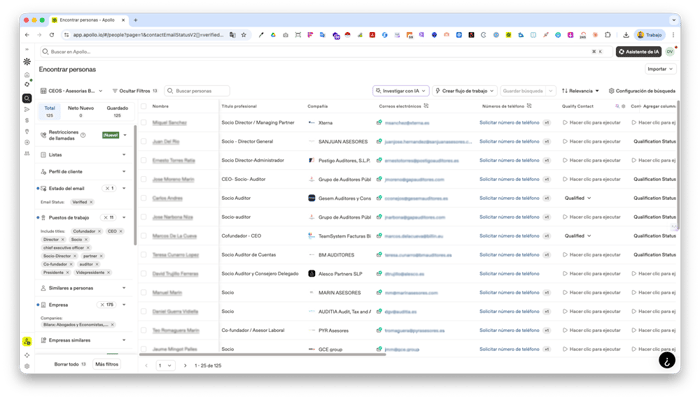Click the Título profesional column header
The width and height of the screenshot is (700, 399).
(x=239, y=106)
